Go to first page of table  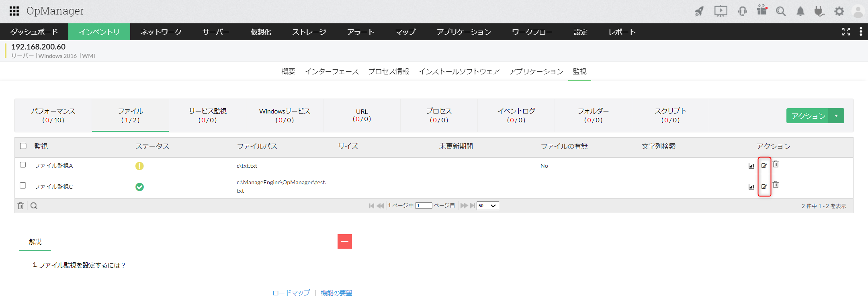click(x=372, y=206)
